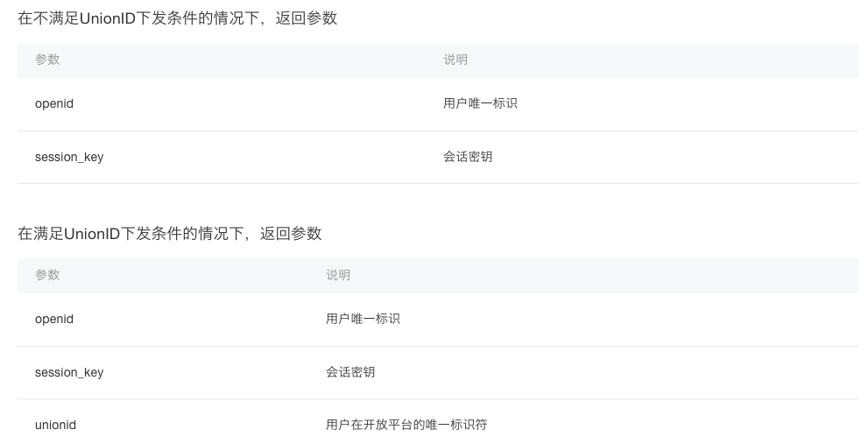Image resolution: width=868 pixels, height=444 pixels.
Task: Click the second table's gray header row
Action: [438, 275]
